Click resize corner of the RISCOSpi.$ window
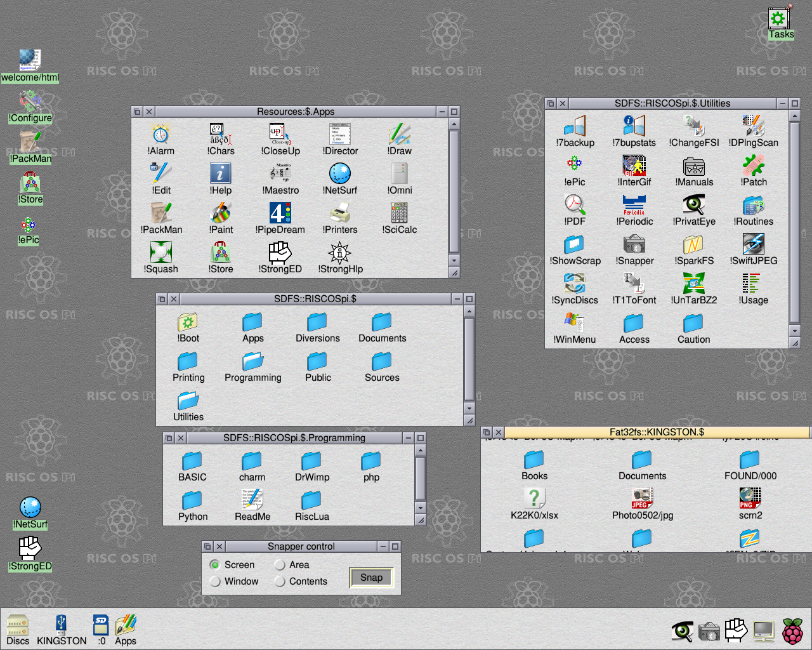The image size is (812, 650). pos(469,420)
